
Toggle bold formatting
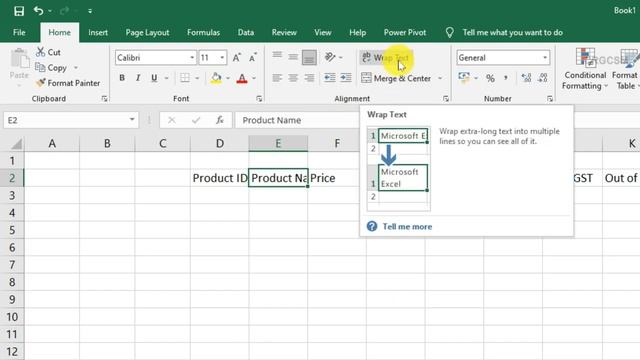coord(122,78)
